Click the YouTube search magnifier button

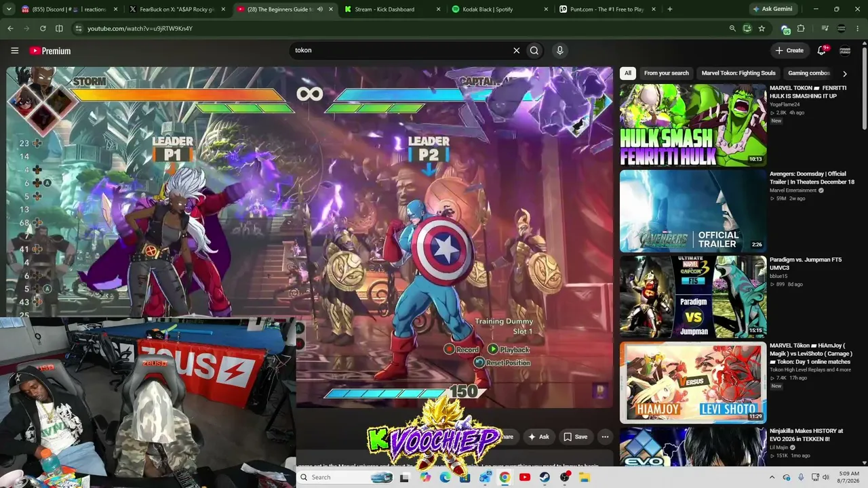coord(534,50)
